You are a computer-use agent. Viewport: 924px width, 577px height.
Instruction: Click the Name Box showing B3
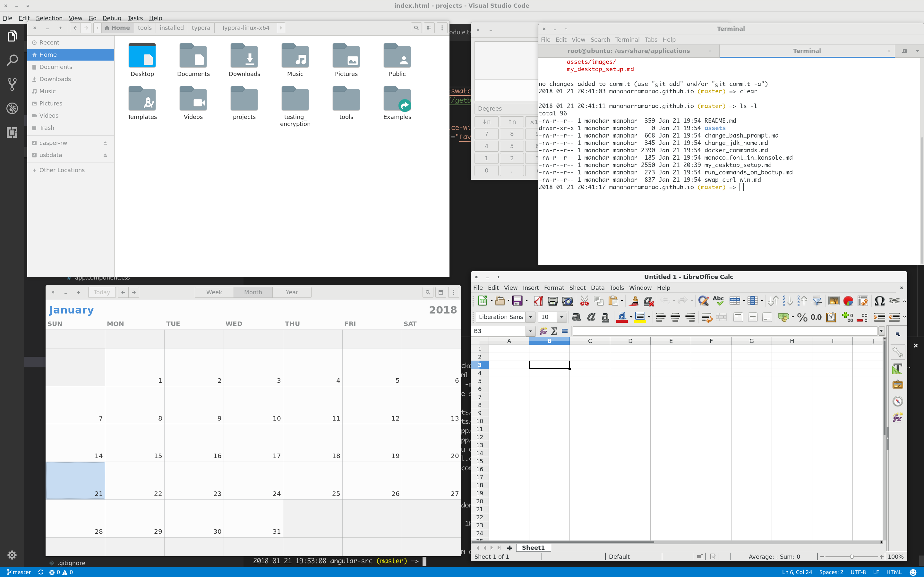click(x=500, y=331)
